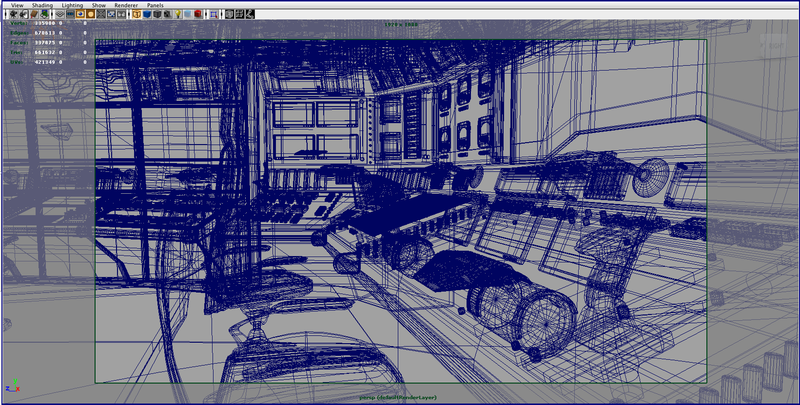Viewport: 800px width, 405px height.
Task: Click the Isolate Select icon
Action: (x=213, y=15)
